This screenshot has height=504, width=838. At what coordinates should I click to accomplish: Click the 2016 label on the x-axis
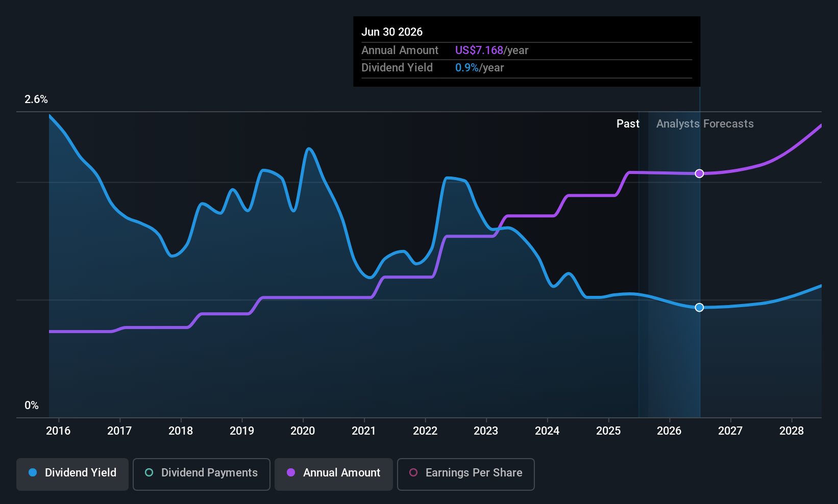click(x=58, y=431)
